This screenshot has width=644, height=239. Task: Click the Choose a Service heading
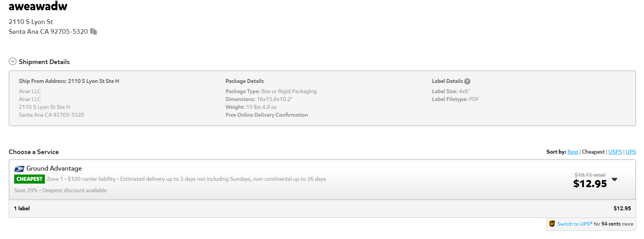click(33, 152)
